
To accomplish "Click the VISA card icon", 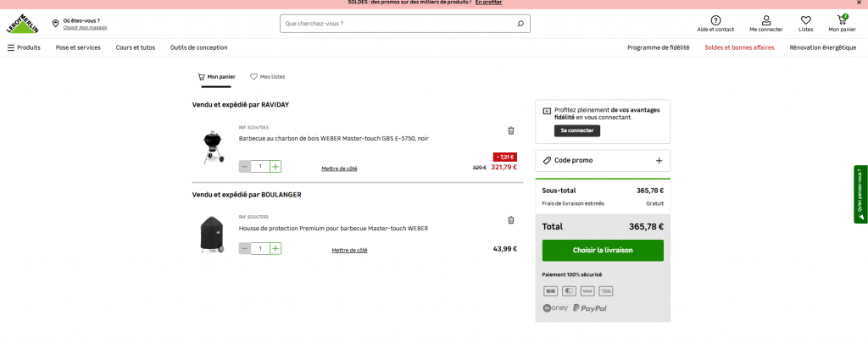I will click(587, 291).
